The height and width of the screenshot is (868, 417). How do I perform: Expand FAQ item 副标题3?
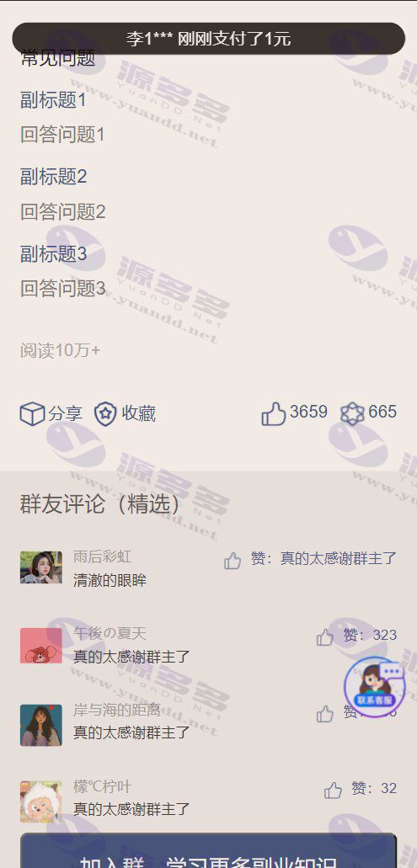[54, 253]
